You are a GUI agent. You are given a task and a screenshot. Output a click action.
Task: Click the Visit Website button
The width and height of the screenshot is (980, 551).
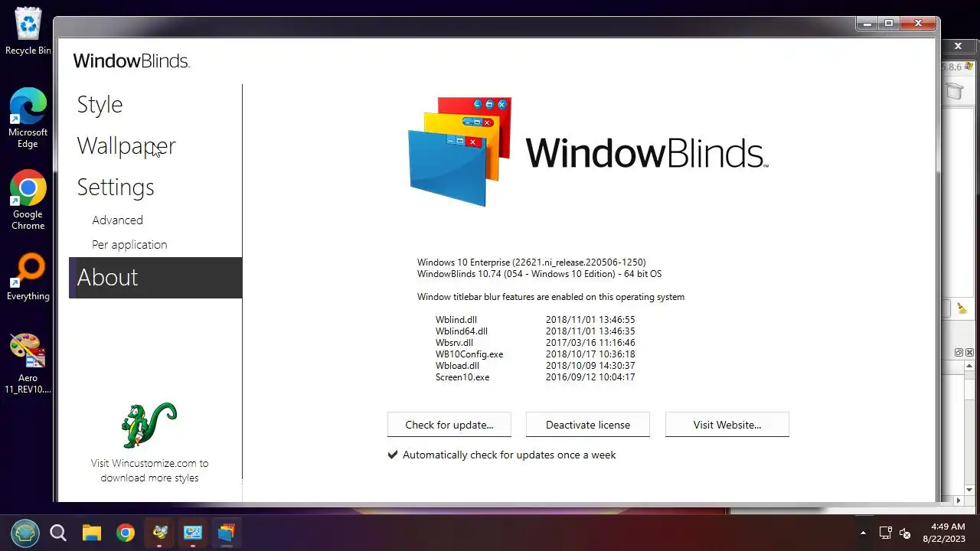727,425
